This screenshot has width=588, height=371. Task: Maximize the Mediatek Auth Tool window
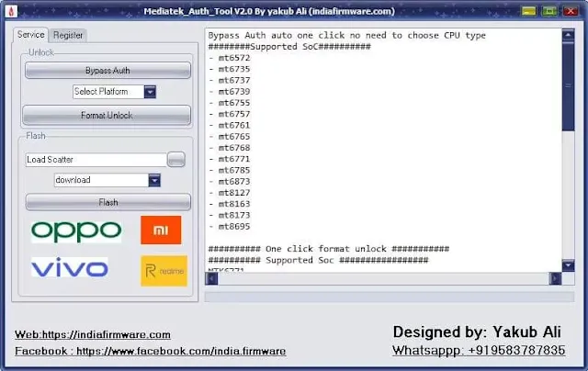pos(549,11)
